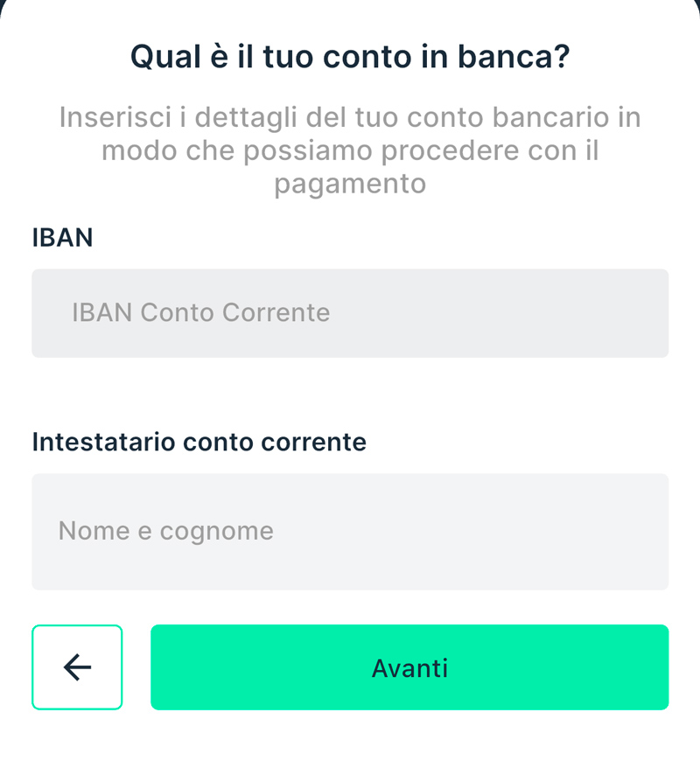This screenshot has height=761, width=700.
Task: Click the IBAN Conto Corrente input field
Action: 350,313
